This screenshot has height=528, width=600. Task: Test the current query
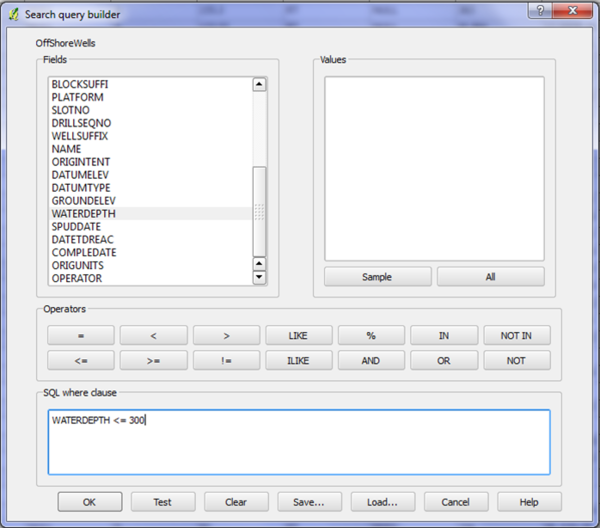coord(162,502)
